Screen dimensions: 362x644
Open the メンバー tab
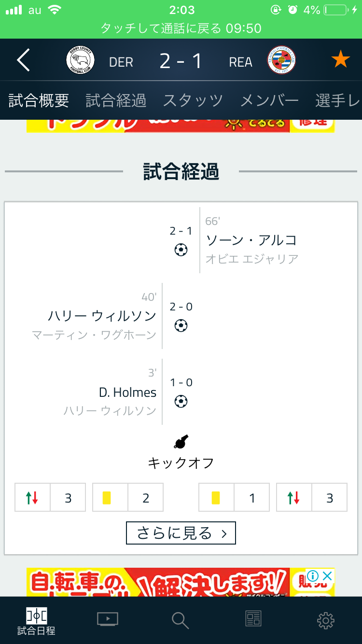tap(269, 100)
